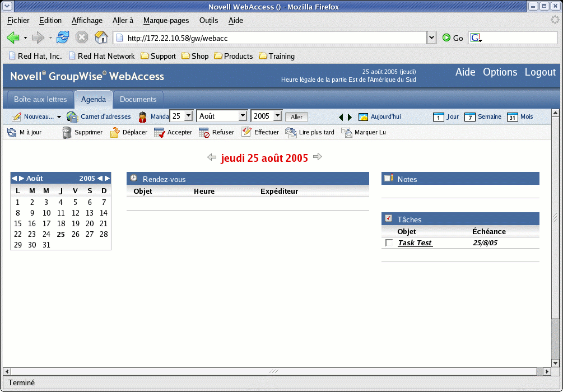This screenshot has width=563, height=392.
Task: Click the Aide link in header
Action: tap(466, 72)
